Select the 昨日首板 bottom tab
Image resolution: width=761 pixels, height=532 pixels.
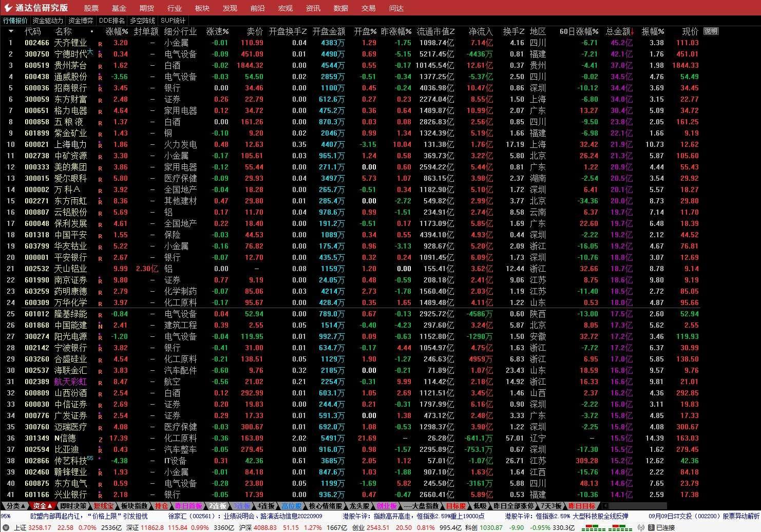(189, 506)
